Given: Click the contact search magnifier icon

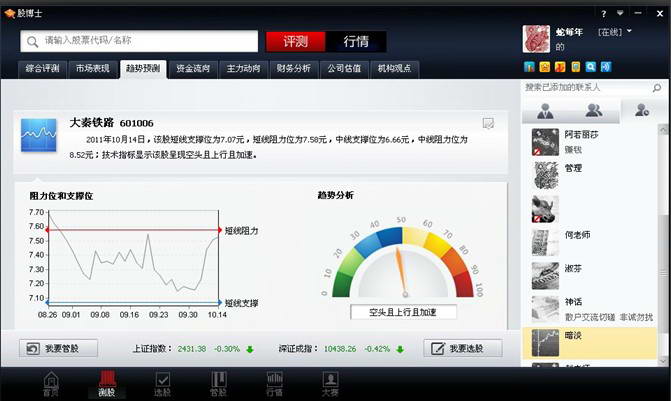Looking at the screenshot, I should coord(657,88).
